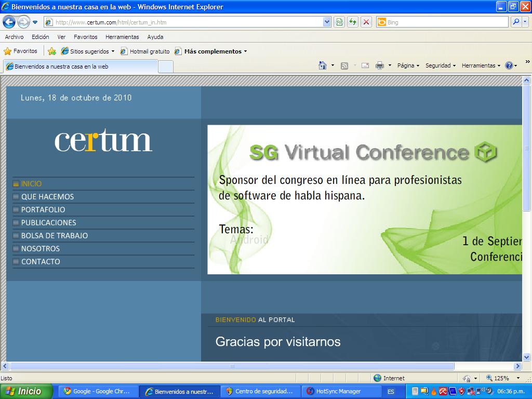Click the certum logo

point(103,140)
